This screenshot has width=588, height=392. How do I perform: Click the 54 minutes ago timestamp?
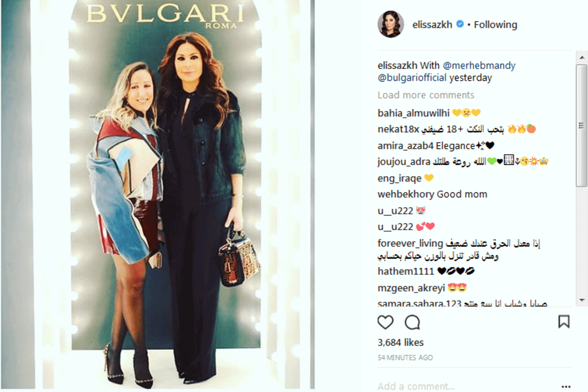pos(405,358)
